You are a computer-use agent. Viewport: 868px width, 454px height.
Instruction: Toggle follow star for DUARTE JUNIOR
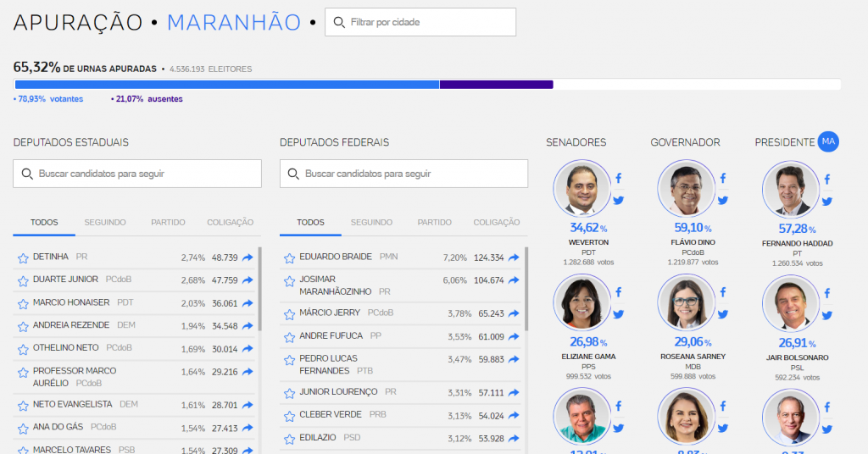(x=23, y=281)
